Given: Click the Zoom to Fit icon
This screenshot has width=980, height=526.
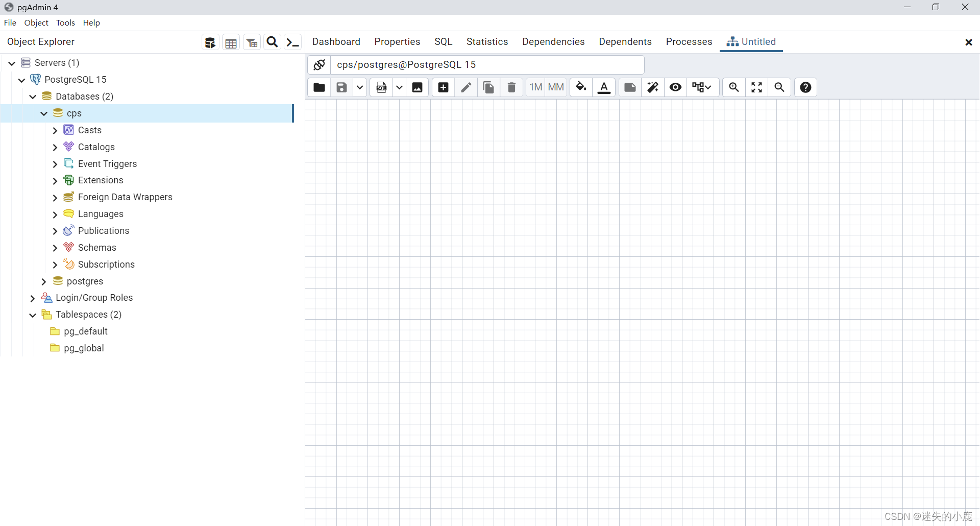Looking at the screenshot, I should coord(757,87).
